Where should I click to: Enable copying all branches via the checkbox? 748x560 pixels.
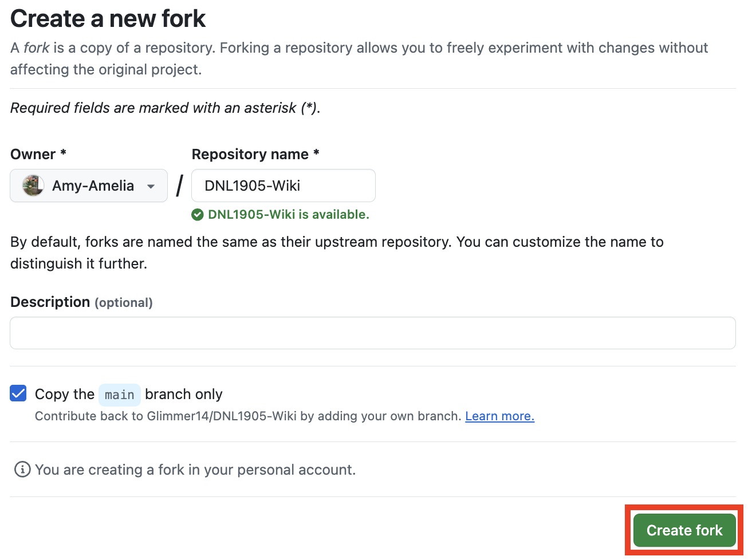[18, 393]
